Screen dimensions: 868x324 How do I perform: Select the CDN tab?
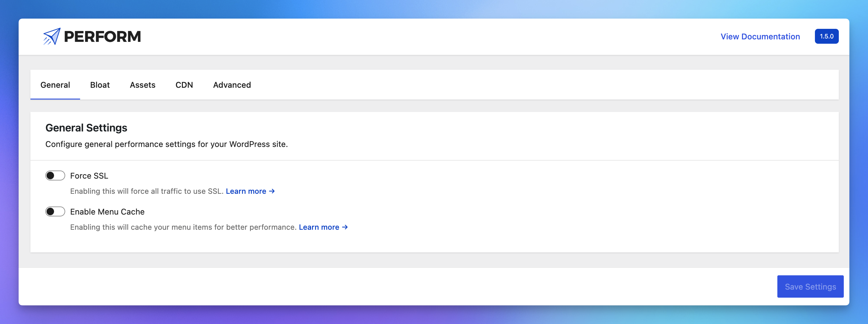pos(184,85)
